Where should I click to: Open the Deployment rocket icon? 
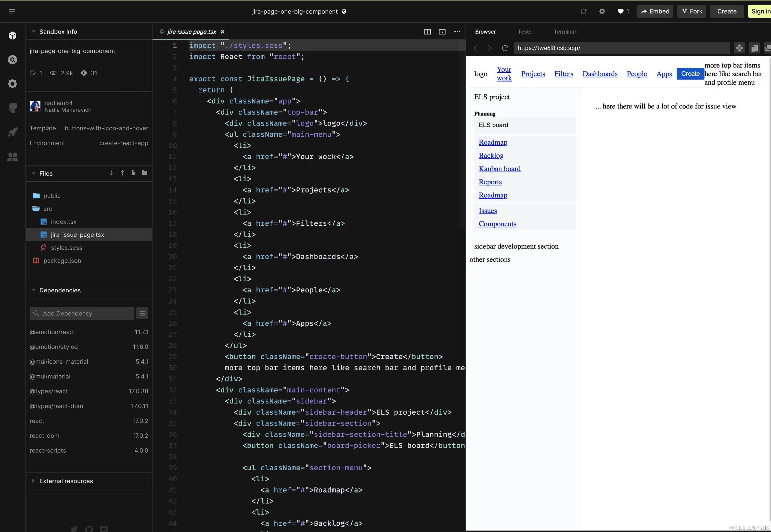[x=12, y=132]
